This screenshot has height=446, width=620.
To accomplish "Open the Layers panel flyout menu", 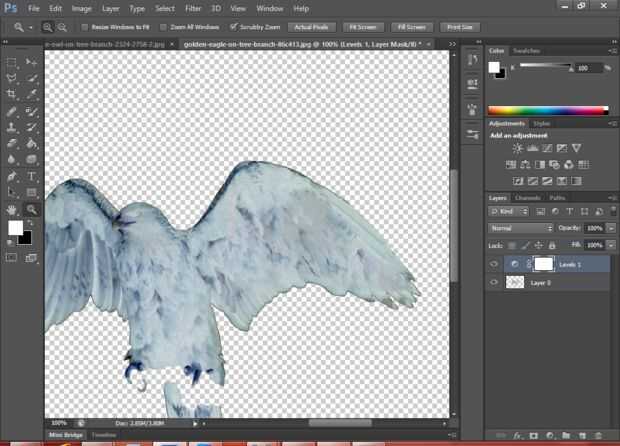I will [x=612, y=198].
